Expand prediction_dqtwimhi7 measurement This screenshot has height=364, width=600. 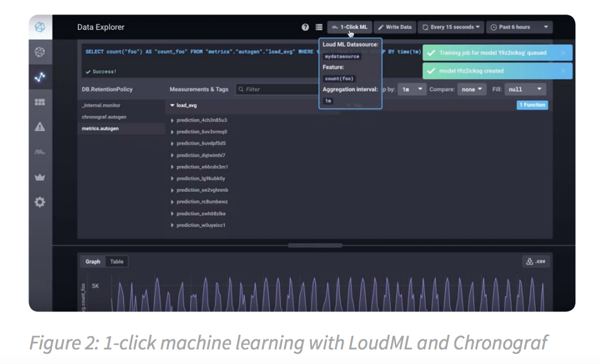tap(198, 155)
